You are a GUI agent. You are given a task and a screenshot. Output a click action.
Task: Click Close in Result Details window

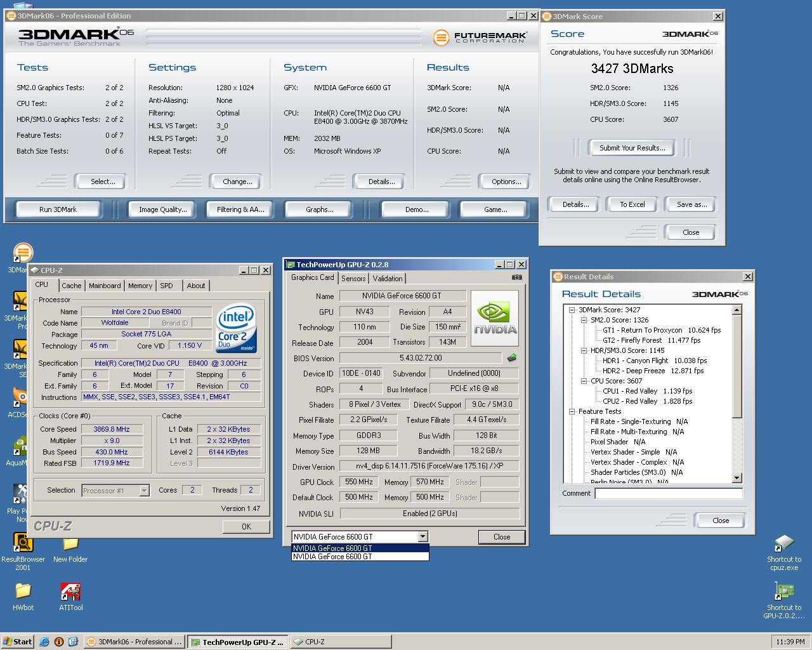tap(721, 521)
